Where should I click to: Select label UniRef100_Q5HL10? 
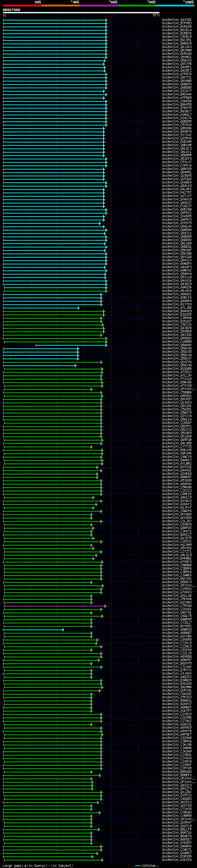pyautogui.click(x=177, y=419)
